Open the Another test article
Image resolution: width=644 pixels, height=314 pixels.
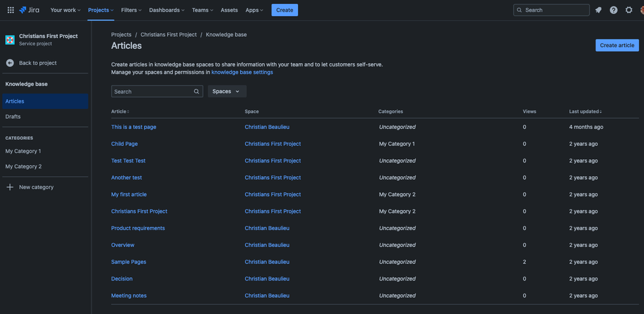point(126,177)
